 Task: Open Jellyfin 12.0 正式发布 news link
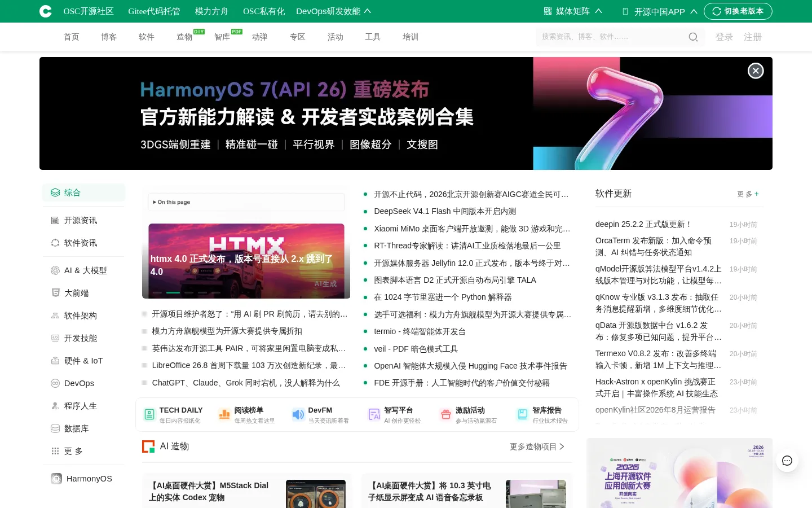(472, 263)
